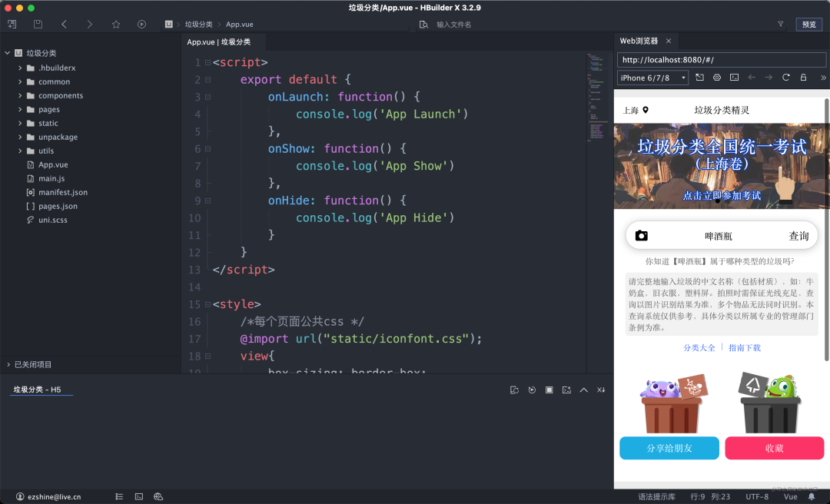Click the 行:9 列:23 cursor position indicator
The height and width of the screenshot is (504, 830).
710,496
